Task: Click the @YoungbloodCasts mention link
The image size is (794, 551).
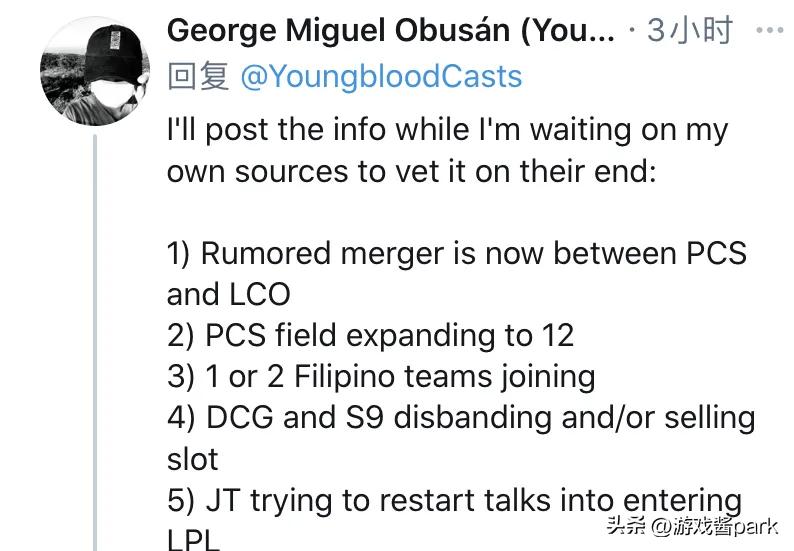Action: (381, 76)
